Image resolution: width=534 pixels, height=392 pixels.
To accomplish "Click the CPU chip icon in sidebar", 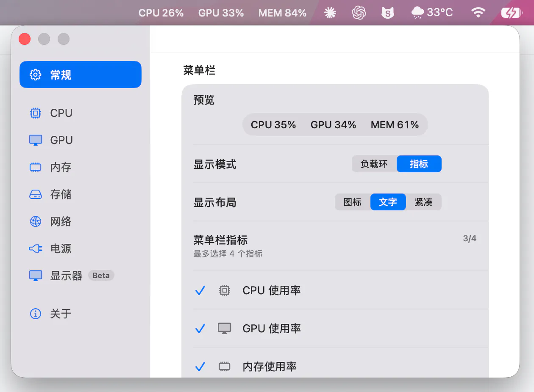I will click(35, 113).
